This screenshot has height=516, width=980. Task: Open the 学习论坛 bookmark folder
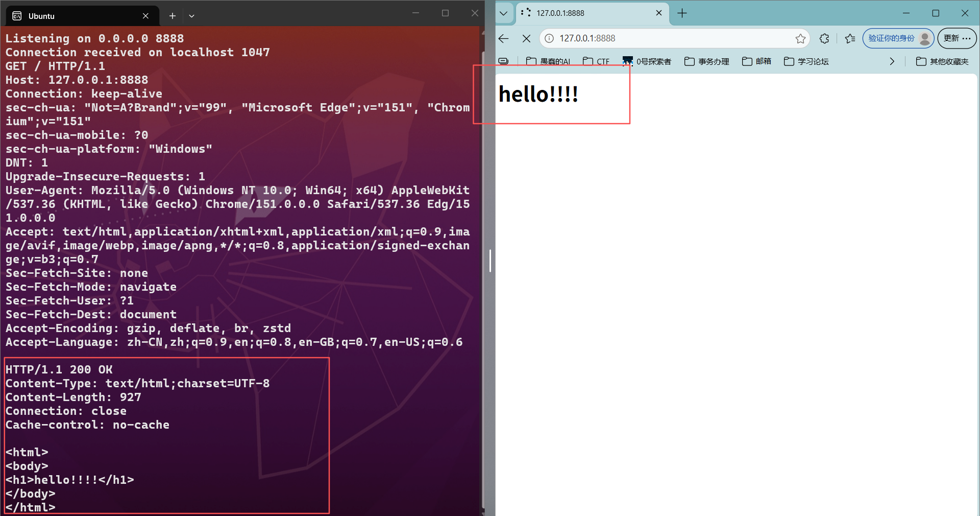[806, 61]
